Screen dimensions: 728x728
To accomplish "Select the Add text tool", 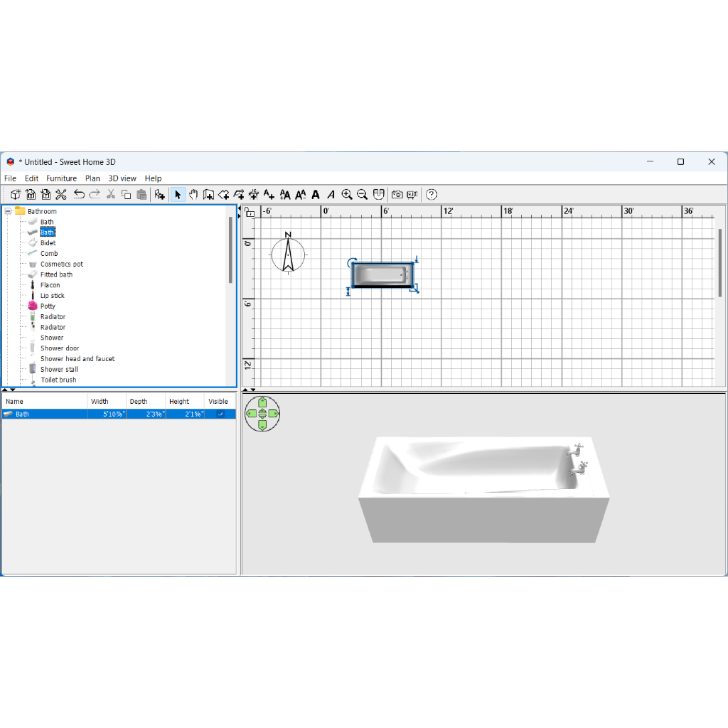I will click(269, 194).
